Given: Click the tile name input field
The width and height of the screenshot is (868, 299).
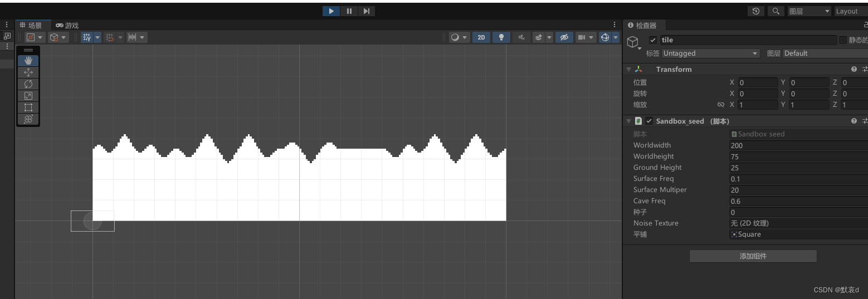Looking at the screenshot, I should [x=748, y=40].
